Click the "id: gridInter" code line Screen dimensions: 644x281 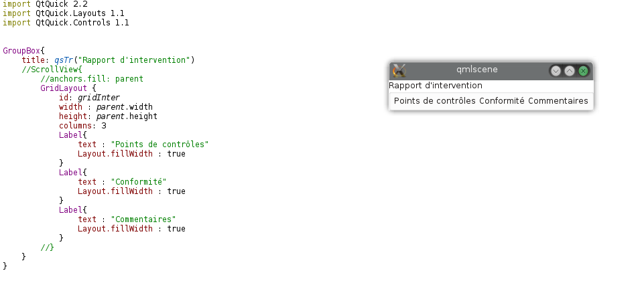click(x=90, y=98)
